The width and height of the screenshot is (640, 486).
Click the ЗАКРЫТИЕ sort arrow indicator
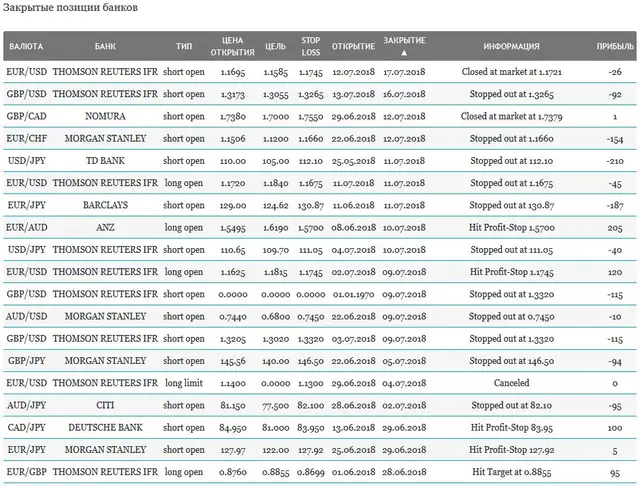click(404, 53)
